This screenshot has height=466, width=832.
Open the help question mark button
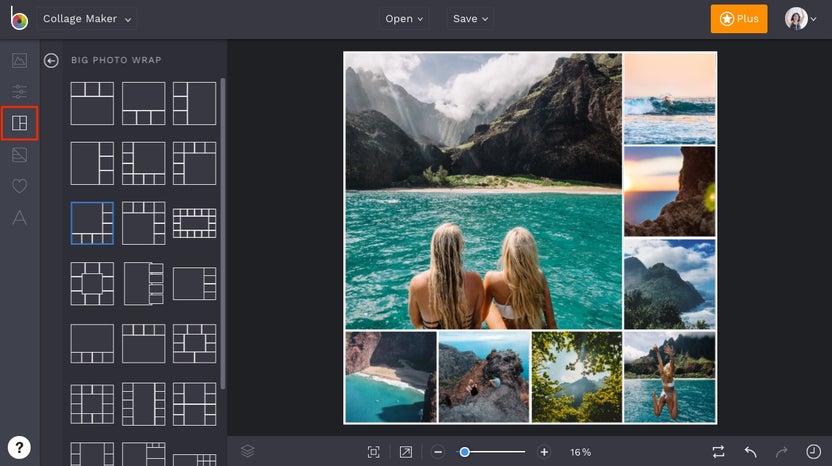[x=20, y=447]
